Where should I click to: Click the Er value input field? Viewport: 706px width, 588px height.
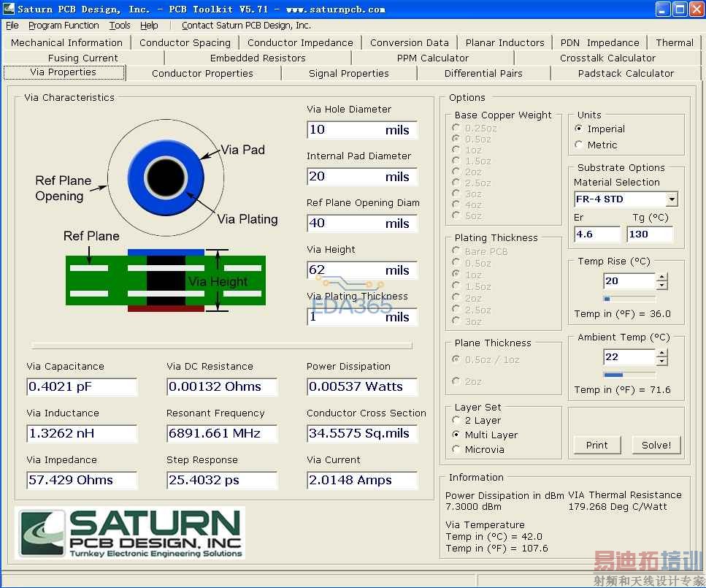(x=596, y=234)
